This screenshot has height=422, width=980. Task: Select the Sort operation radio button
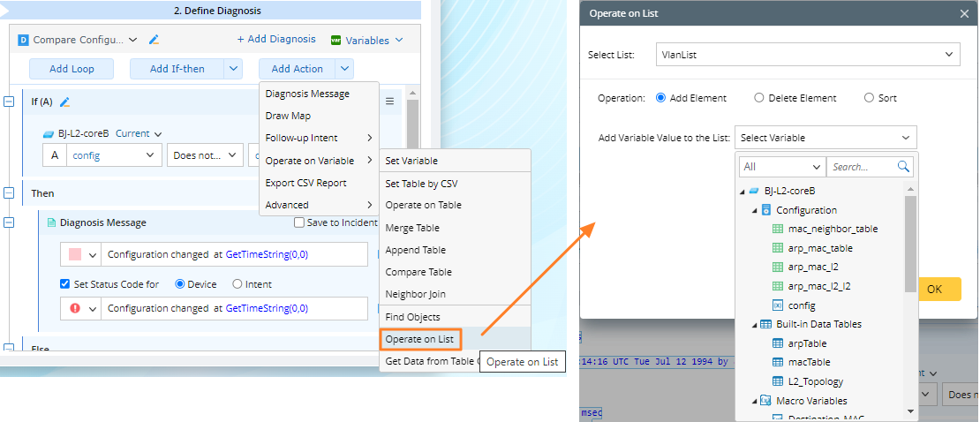(x=869, y=98)
